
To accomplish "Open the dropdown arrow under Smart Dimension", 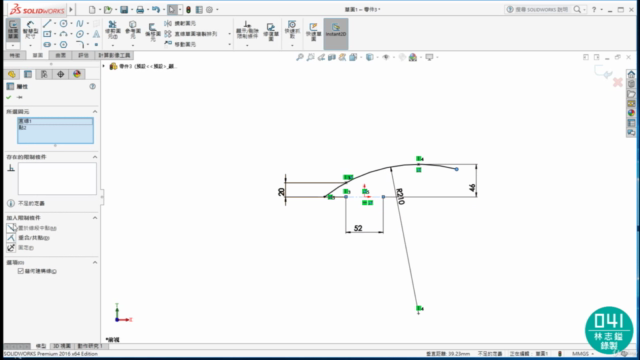I will pos(30,45).
